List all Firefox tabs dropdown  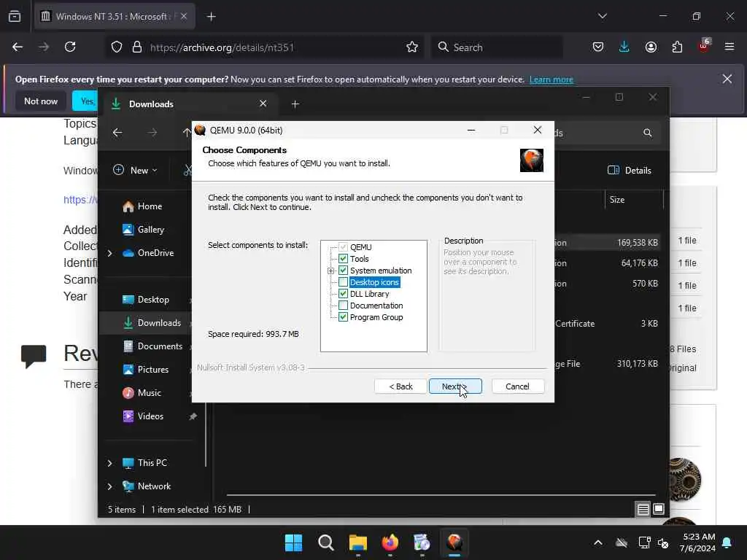coord(603,16)
